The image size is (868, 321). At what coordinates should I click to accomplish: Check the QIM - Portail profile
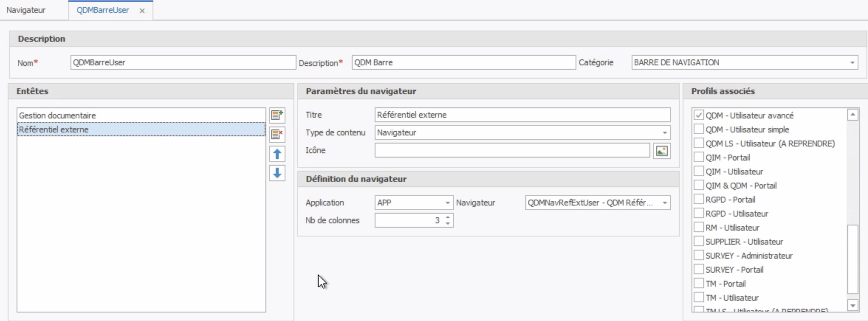coord(698,157)
